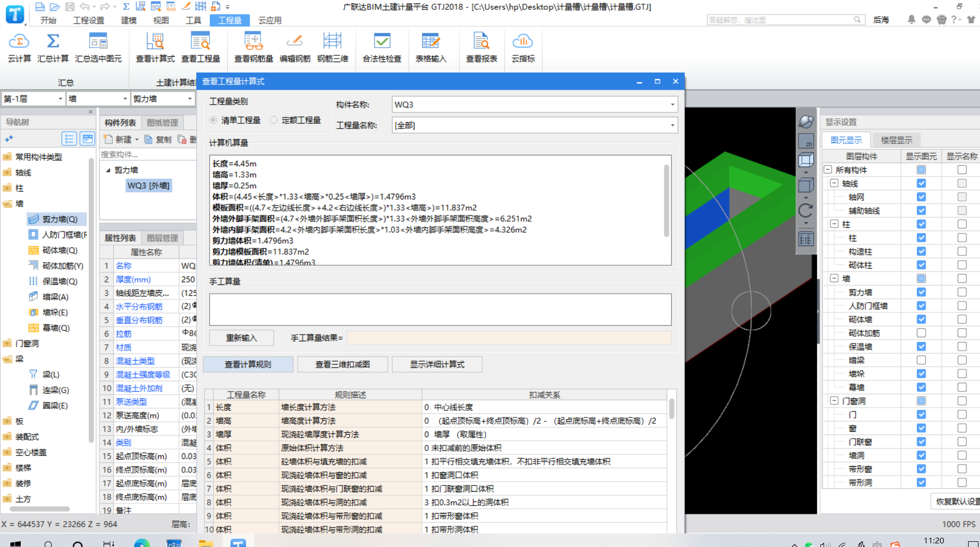Screen dimensions: 980x547
Task: Open 钢筋三维 view tool
Action: [333, 48]
